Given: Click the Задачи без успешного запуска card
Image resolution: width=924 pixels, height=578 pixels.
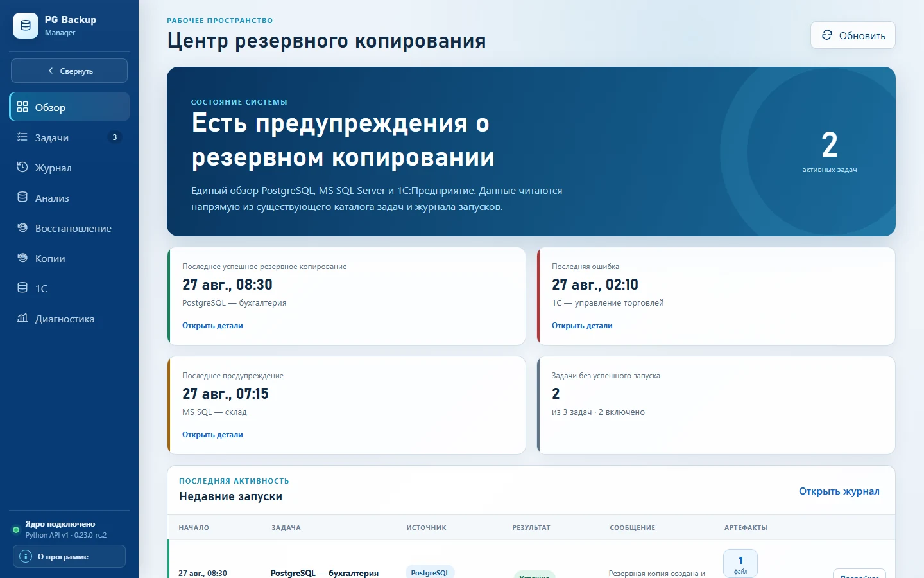Looking at the screenshot, I should (x=716, y=405).
